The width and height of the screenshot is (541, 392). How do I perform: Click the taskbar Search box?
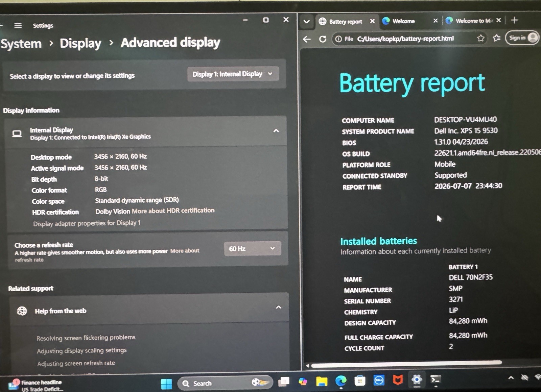pos(225,383)
